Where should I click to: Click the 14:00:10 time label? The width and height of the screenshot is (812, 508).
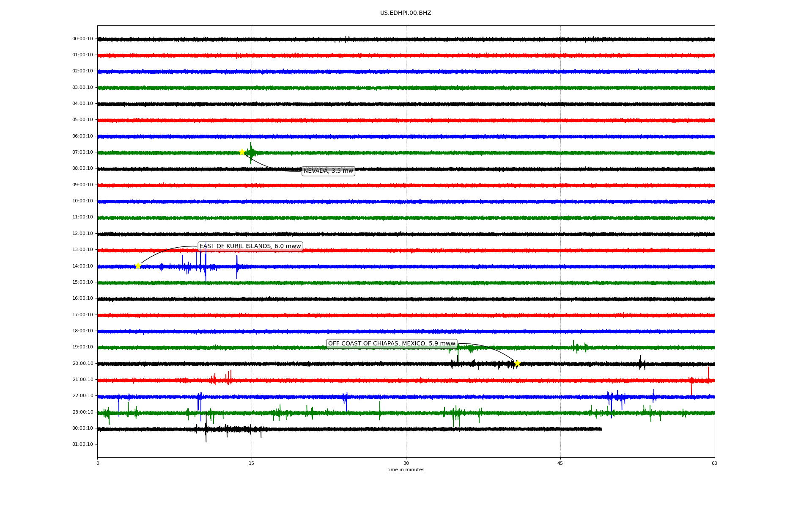(82, 266)
